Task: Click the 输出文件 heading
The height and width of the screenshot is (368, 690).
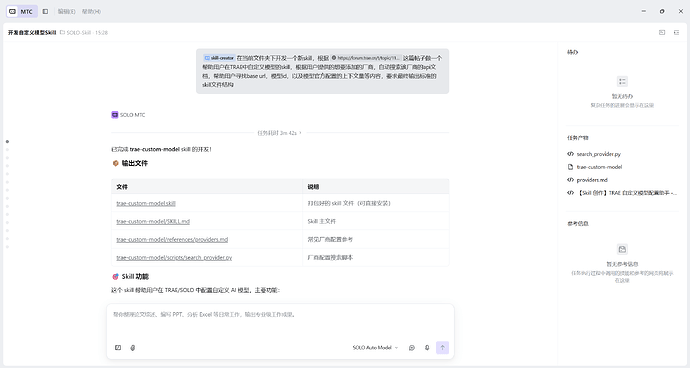Action: click(x=135, y=163)
